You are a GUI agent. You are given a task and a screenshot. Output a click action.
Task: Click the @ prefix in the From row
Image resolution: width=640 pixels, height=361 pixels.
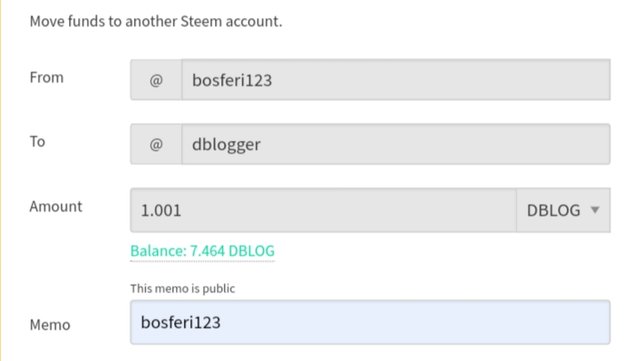pyautogui.click(x=156, y=80)
